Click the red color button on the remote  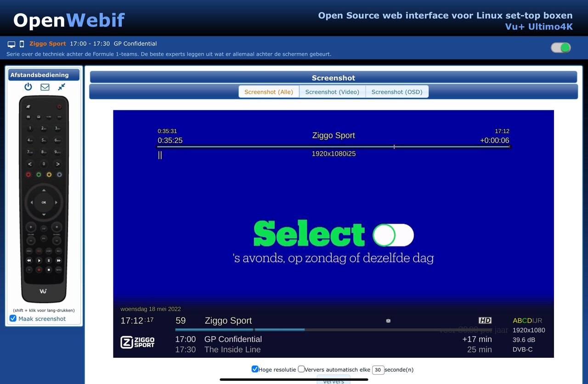click(28, 175)
